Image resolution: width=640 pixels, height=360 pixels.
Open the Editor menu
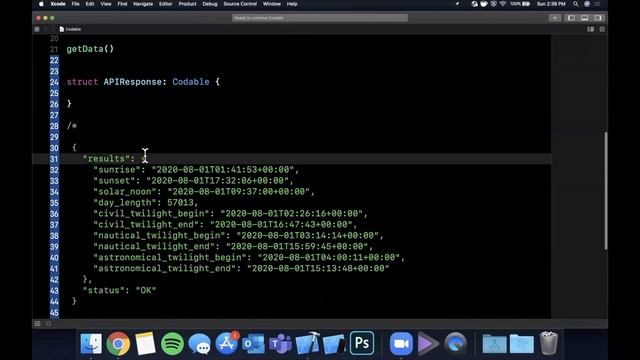pyautogui.click(x=165, y=4)
